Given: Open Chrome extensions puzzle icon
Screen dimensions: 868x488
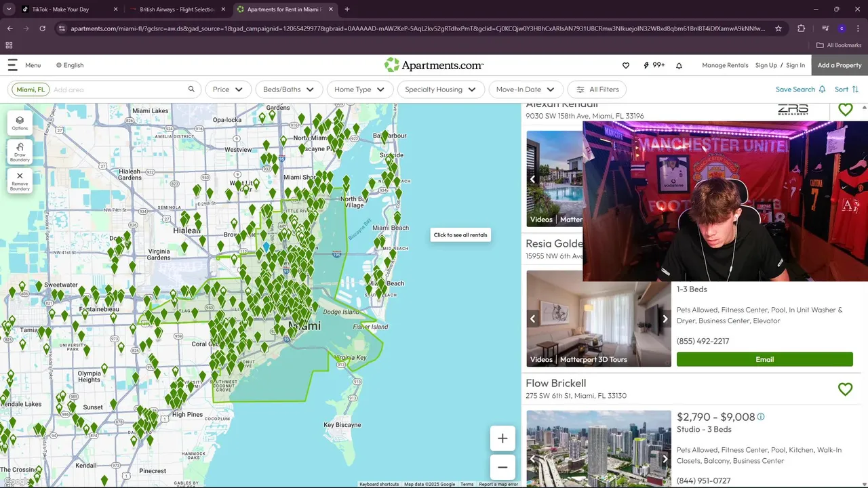Looking at the screenshot, I should coord(801,28).
